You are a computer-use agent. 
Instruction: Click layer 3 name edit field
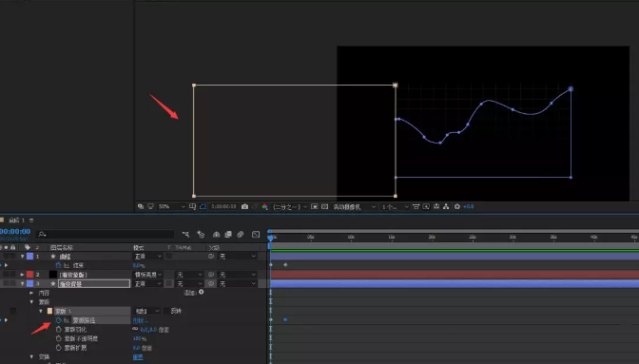tap(94, 284)
